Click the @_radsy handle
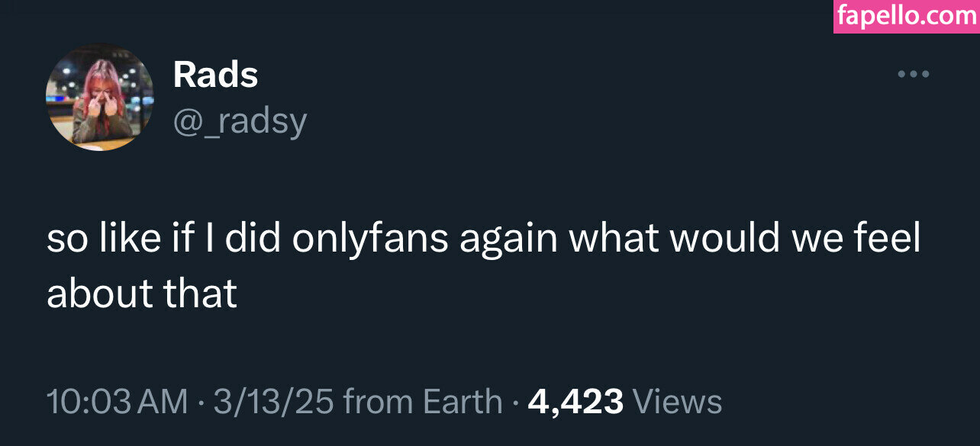The width and height of the screenshot is (980, 446). pyautogui.click(x=240, y=121)
